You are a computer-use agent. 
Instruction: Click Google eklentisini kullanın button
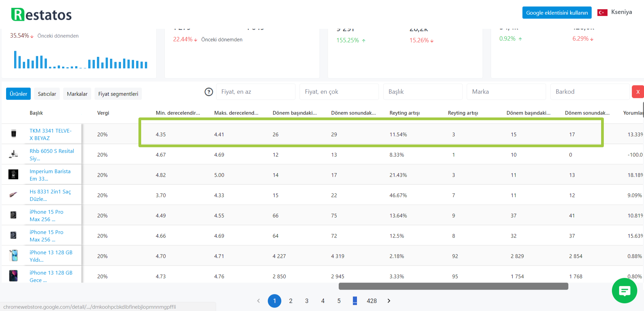pyautogui.click(x=557, y=13)
